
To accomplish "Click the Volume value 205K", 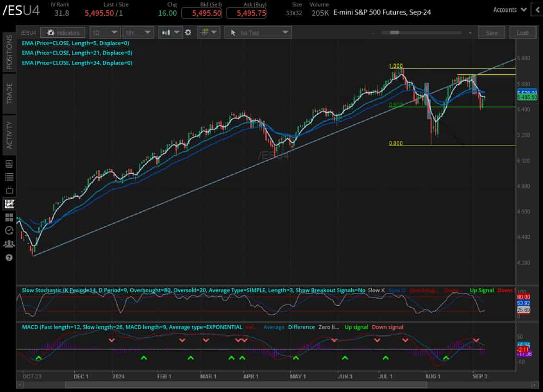I will click(320, 13).
